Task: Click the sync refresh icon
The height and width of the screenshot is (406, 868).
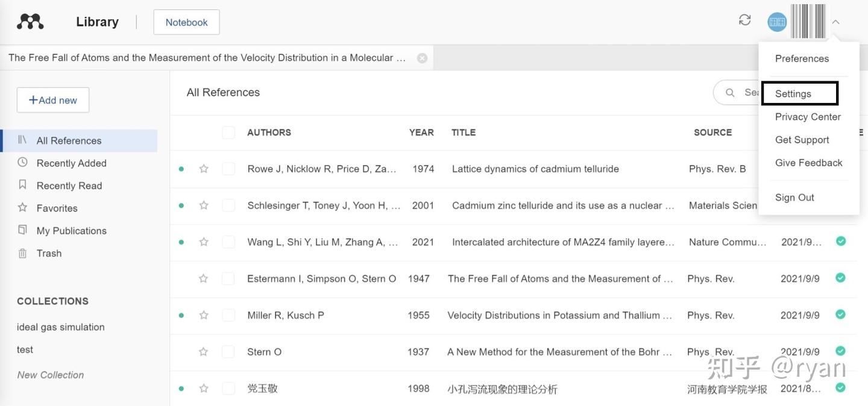Action: (745, 20)
